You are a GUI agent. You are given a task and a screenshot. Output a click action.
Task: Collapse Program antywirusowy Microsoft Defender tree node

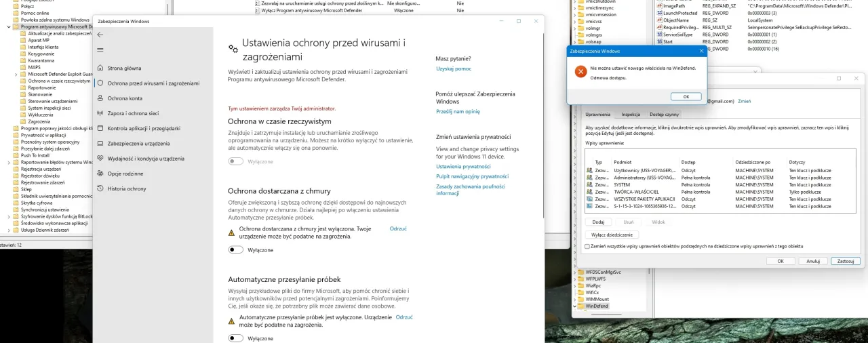(x=9, y=26)
